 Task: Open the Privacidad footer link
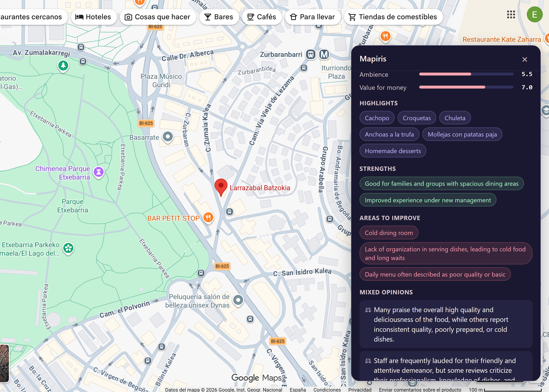360,390
